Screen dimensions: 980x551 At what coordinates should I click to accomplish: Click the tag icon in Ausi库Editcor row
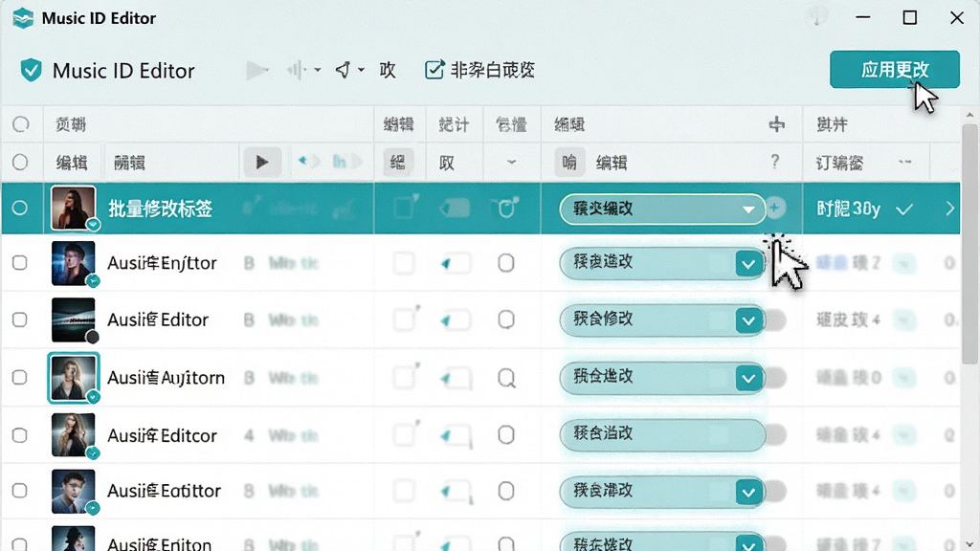pyautogui.click(x=455, y=435)
